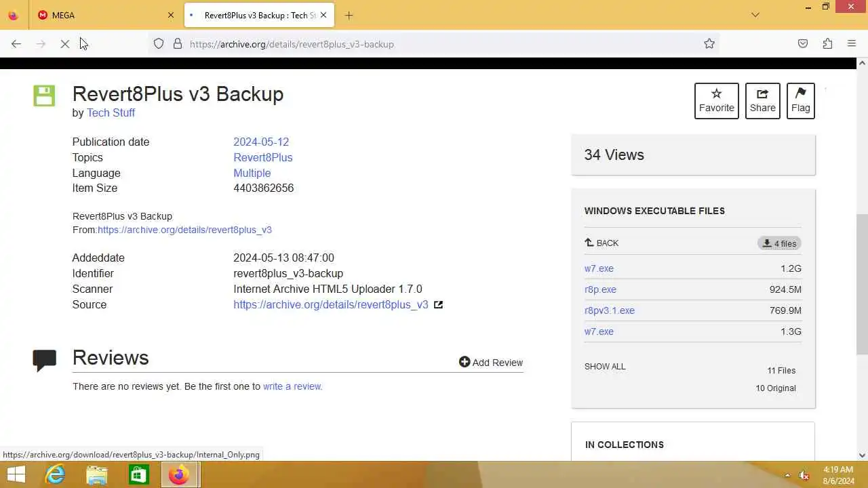Open the Tech Stuff uploader link
The image size is (868, 488).
(111, 113)
